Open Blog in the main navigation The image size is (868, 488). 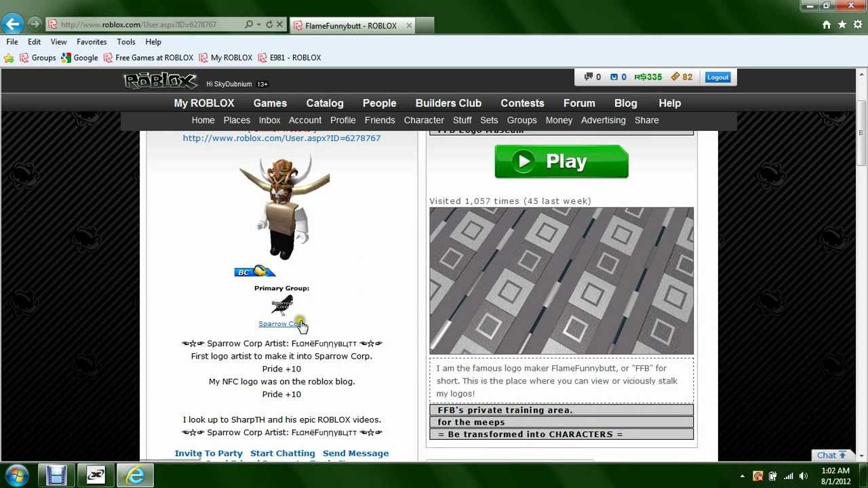(x=625, y=103)
